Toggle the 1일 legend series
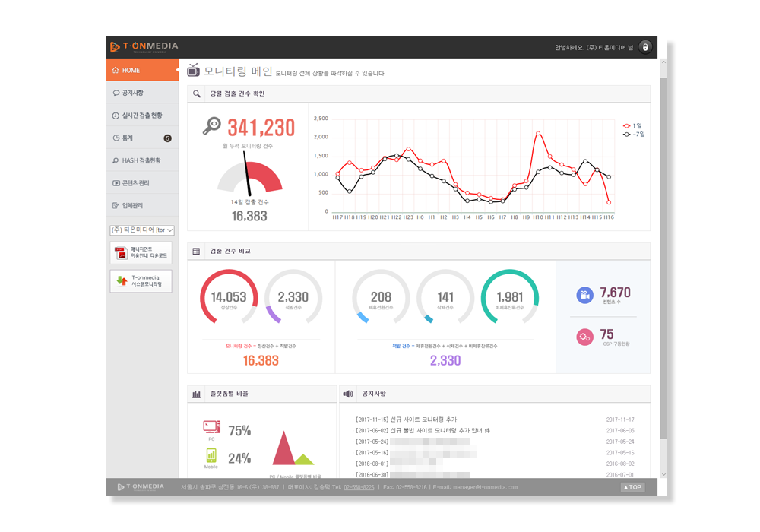Image resolution: width=760 pixels, height=532 pixels. pos(632,126)
